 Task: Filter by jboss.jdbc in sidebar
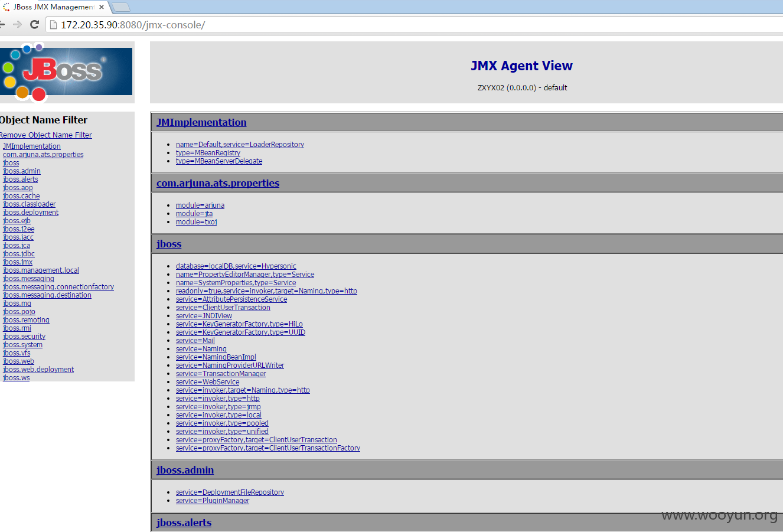(19, 254)
